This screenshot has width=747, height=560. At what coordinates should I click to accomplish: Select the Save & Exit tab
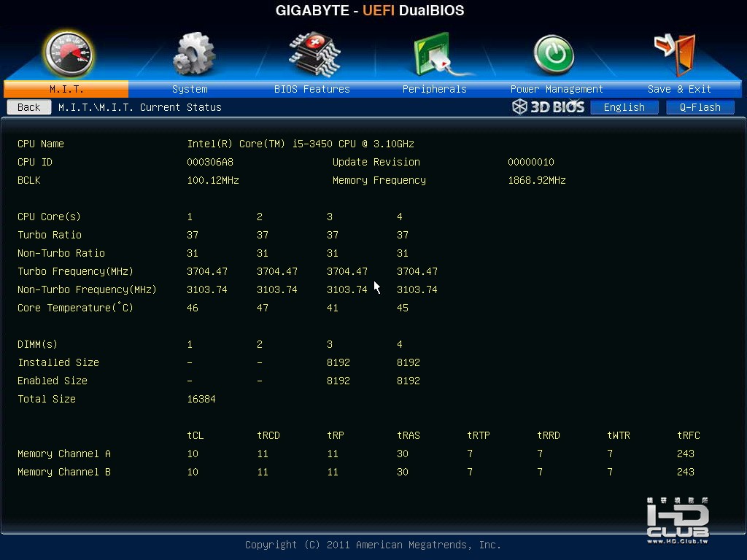(679, 89)
